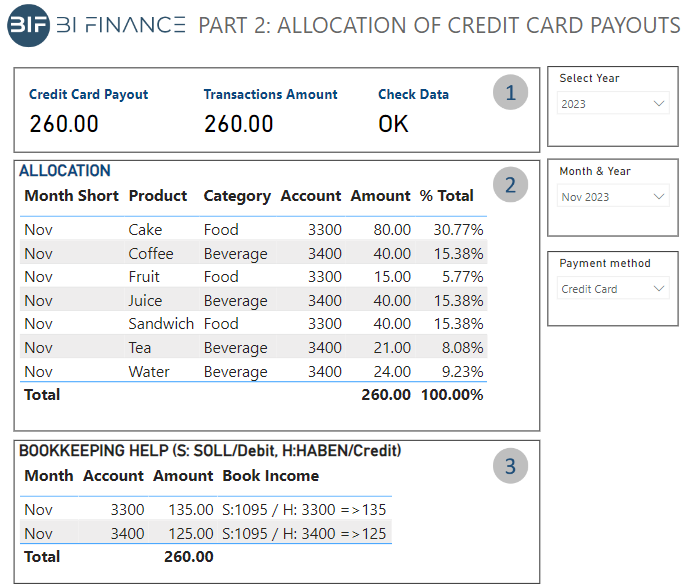Viewport: 686px width, 588px height.
Task: Click the Food category in Sandwich row
Action: [221, 324]
